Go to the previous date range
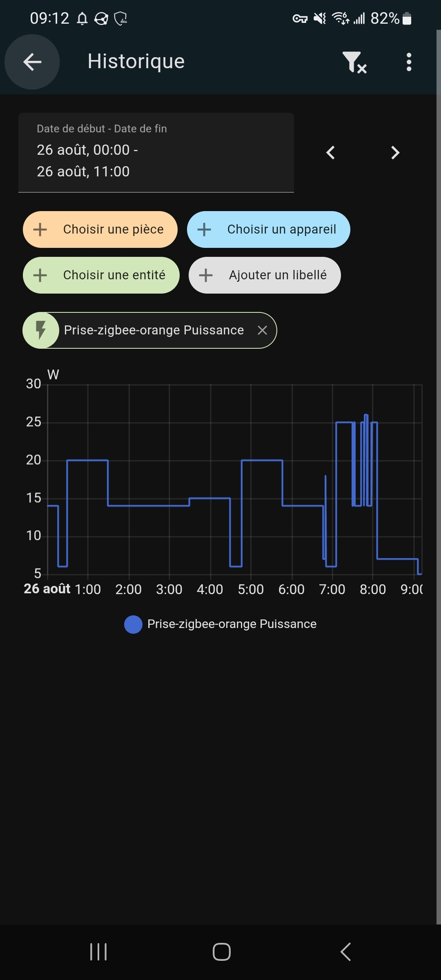The width and height of the screenshot is (441, 980). [x=331, y=153]
